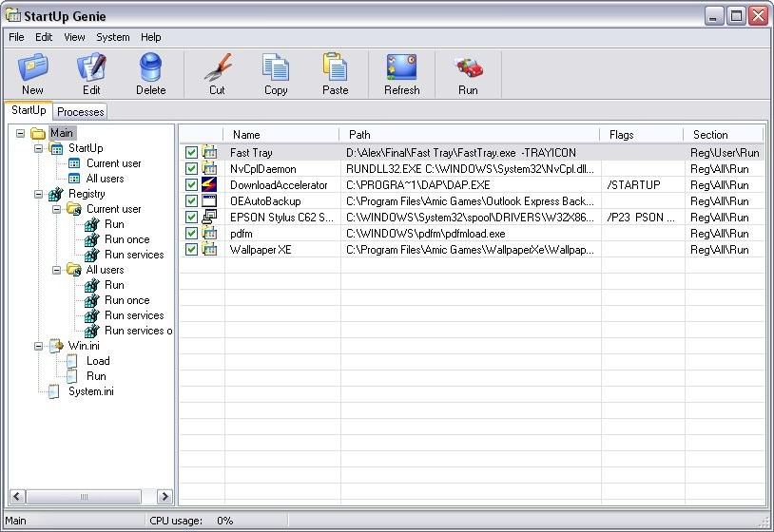Click the Registry node icon in tree
The width and height of the screenshot is (774, 532).
click(56, 194)
